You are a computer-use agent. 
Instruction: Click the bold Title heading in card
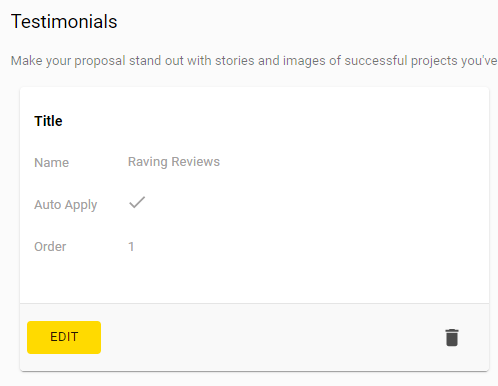(x=48, y=121)
